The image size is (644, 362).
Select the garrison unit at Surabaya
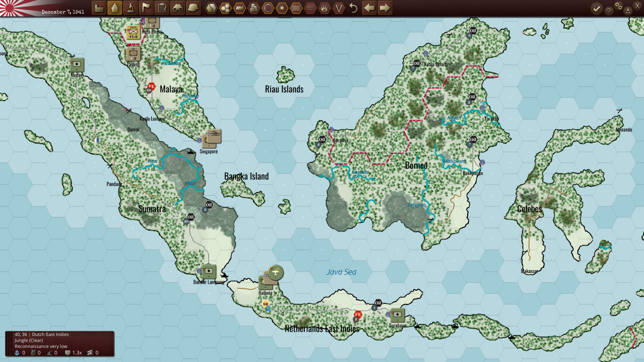tap(397, 315)
